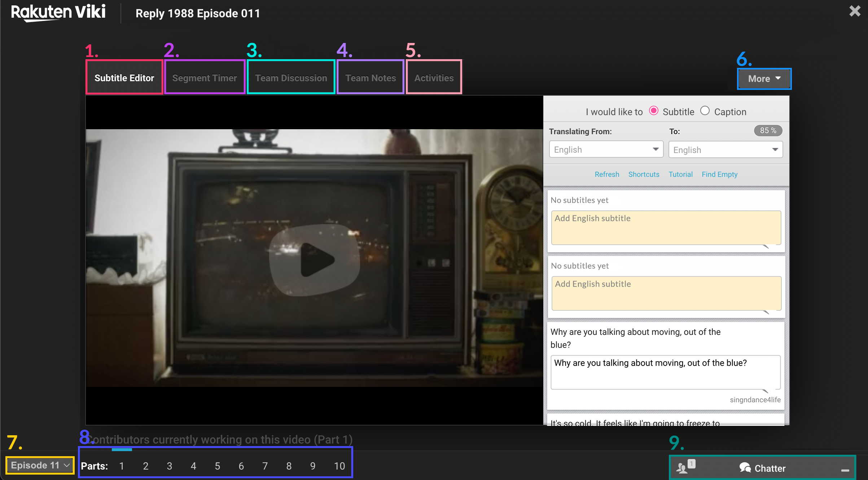Viewport: 868px width, 480px height.
Task: Focus the second Add English subtitle field
Action: (x=666, y=293)
